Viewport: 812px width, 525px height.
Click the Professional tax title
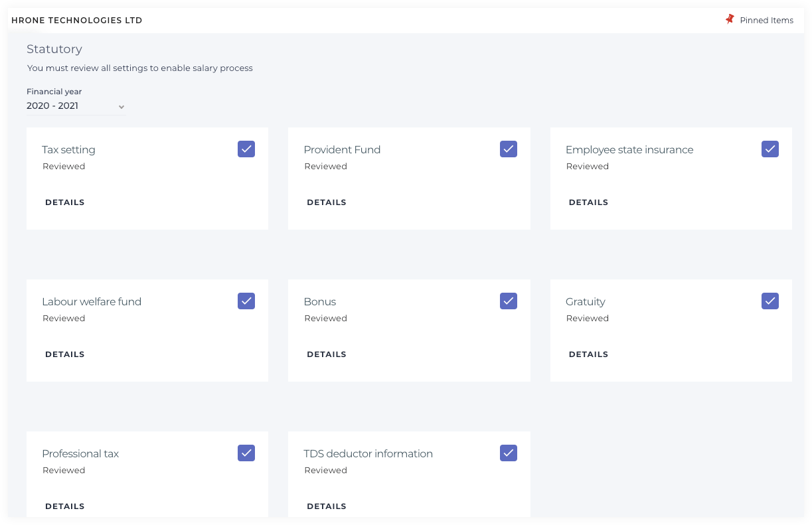[x=80, y=454]
